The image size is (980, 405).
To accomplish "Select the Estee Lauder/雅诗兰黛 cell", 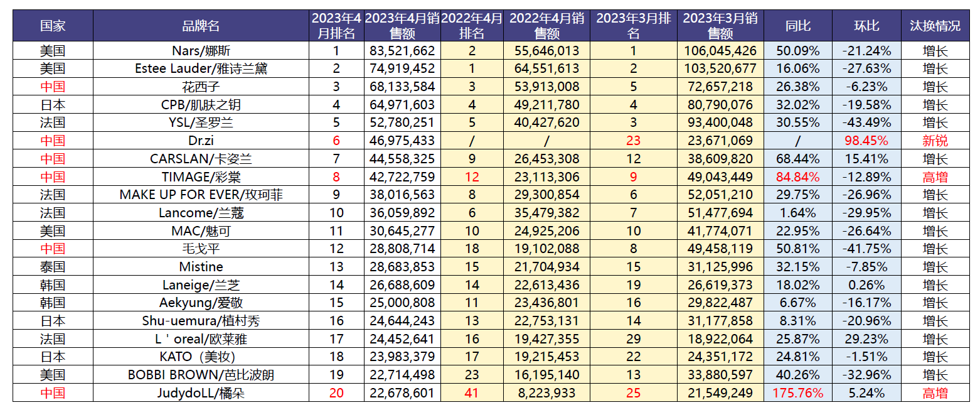I will (x=201, y=69).
